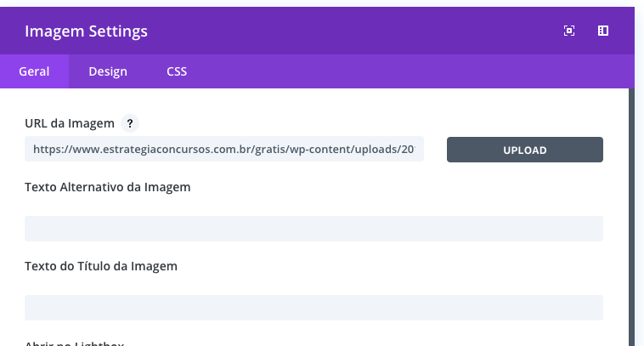Open the Design tab
Screen dimensions: 644x346
point(108,71)
